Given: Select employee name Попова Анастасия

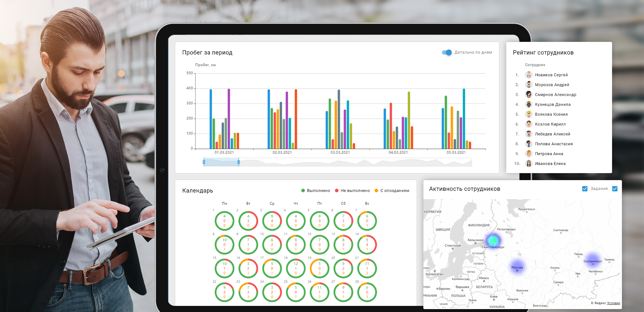Looking at the screenshot, I should pos(554,144).
